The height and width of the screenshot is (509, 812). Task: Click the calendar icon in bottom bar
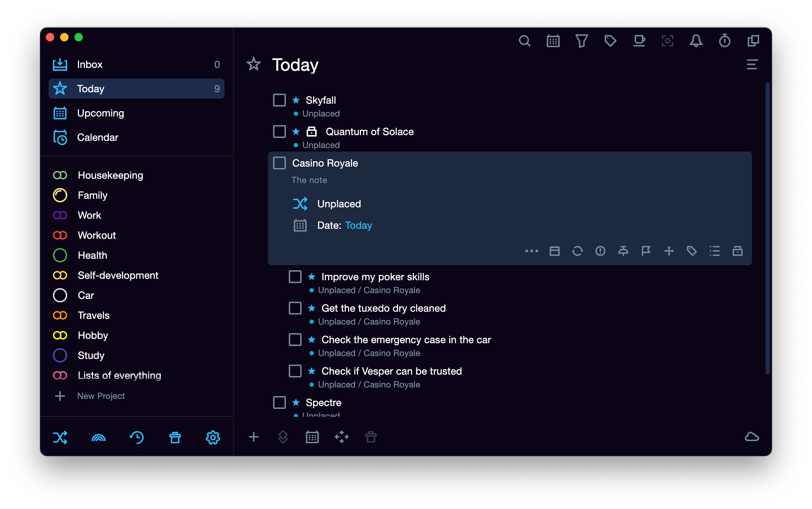point(312,437)
